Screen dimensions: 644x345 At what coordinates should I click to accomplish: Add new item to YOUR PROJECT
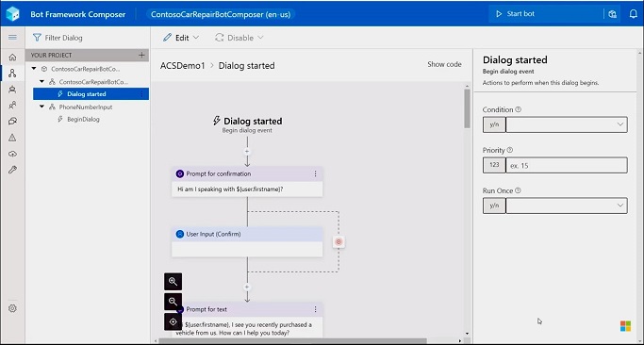click(141, 55)
